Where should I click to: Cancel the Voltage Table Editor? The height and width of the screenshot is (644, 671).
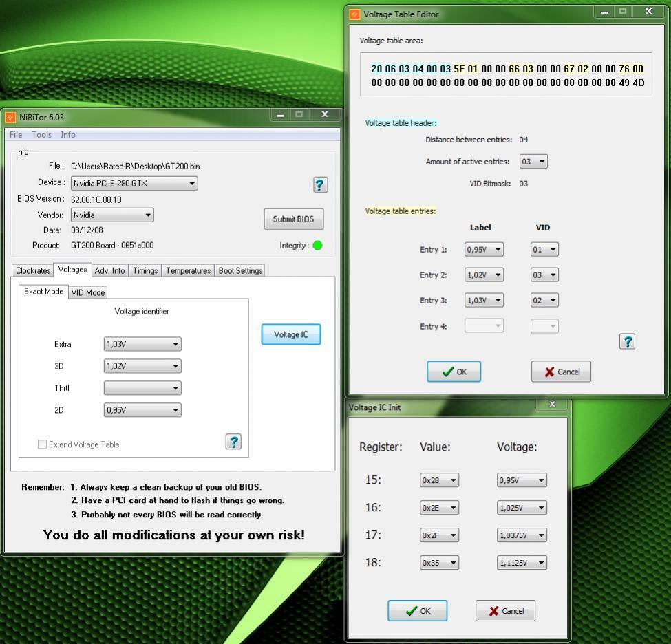coord(561,372)
